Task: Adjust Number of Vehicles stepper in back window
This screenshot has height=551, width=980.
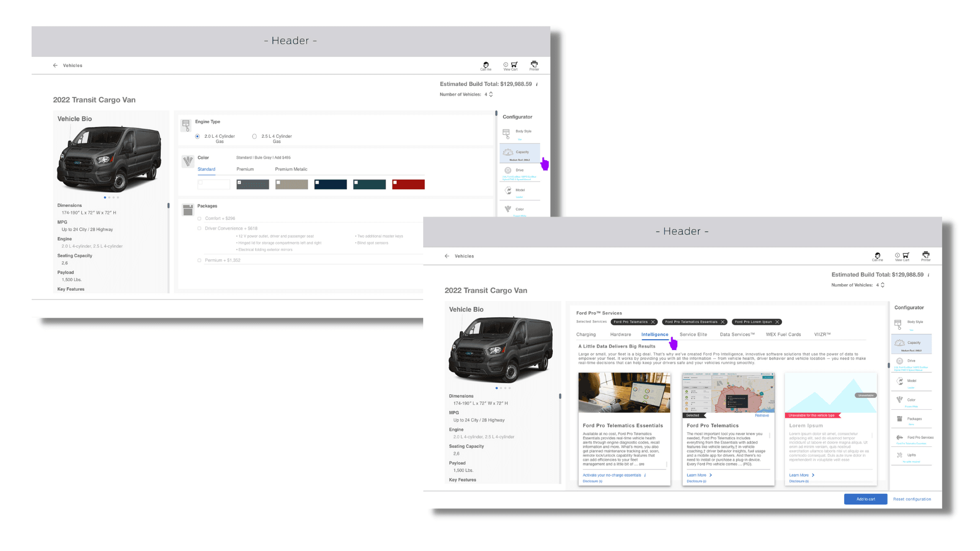Action: pos(491,94)
